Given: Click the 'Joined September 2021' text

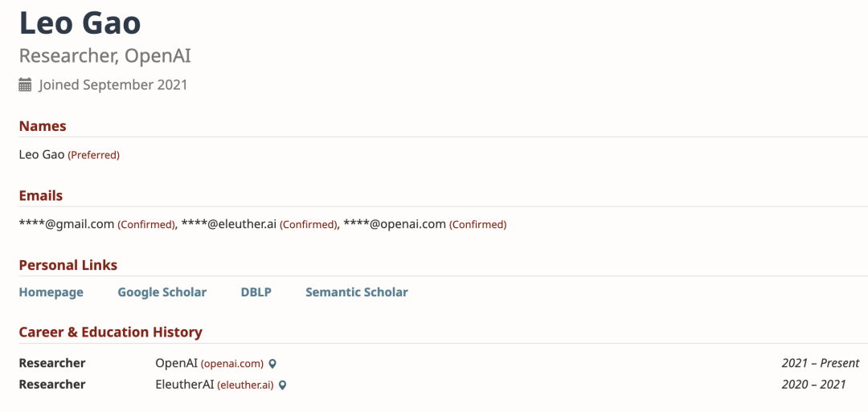Looking at the screenshot, I should click(x=113, y=85).
